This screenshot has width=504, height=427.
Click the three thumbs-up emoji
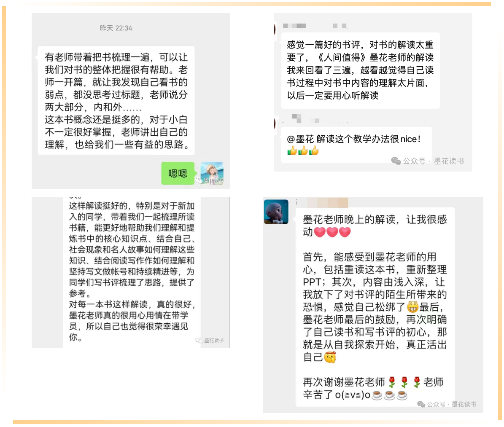303,150
